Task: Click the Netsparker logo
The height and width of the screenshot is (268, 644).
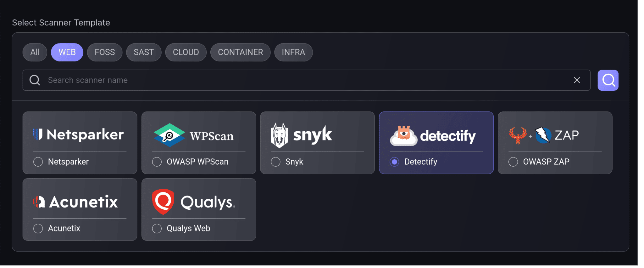Action: [x=79, y=134]
